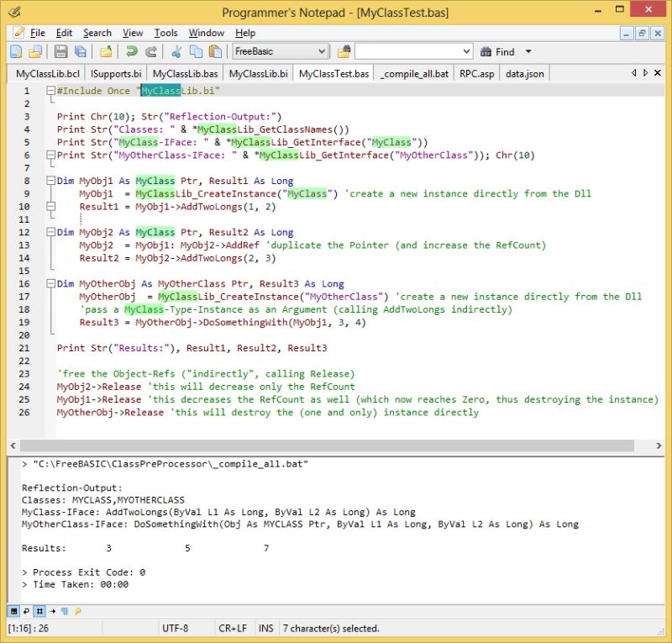This screenshot has height=643, width=672.
Task: Toggle syntax highlighting icon in bottom toolbar
Action: 13,611
